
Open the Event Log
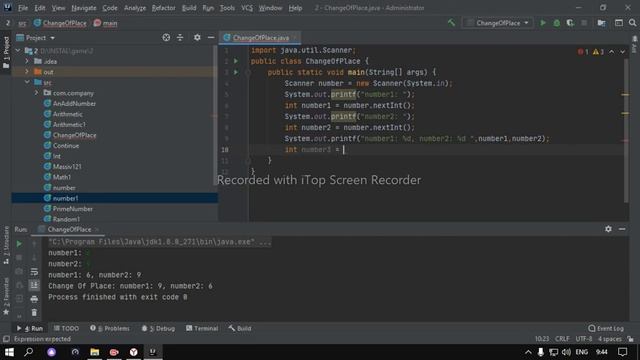[606, 328]
